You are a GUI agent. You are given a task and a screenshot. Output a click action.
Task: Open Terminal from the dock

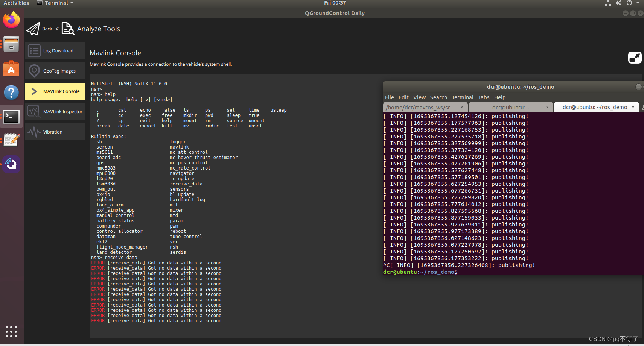pyautogui.click(x=11, y=117)
